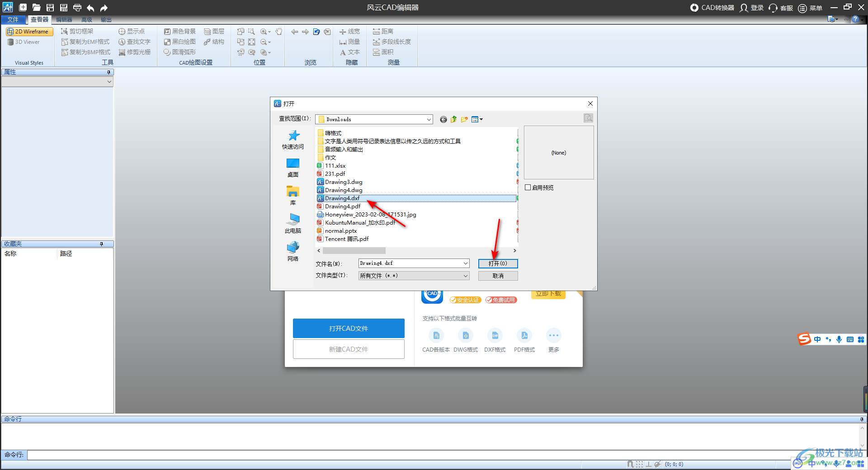Switch to the 查看器 tab
Image resolution: width=868 pixels, height=470 pixels.
[39, 19]
